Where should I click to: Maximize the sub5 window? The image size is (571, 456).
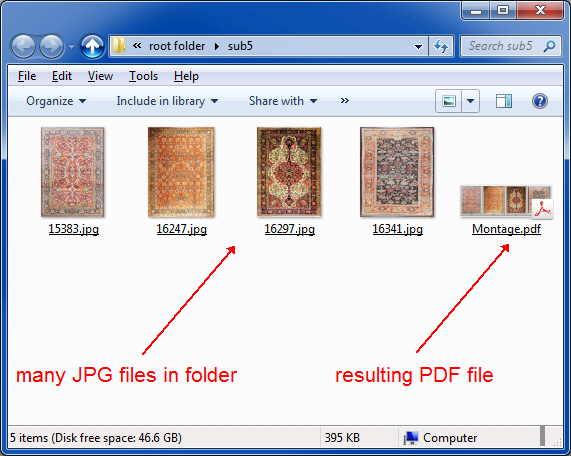503,11
